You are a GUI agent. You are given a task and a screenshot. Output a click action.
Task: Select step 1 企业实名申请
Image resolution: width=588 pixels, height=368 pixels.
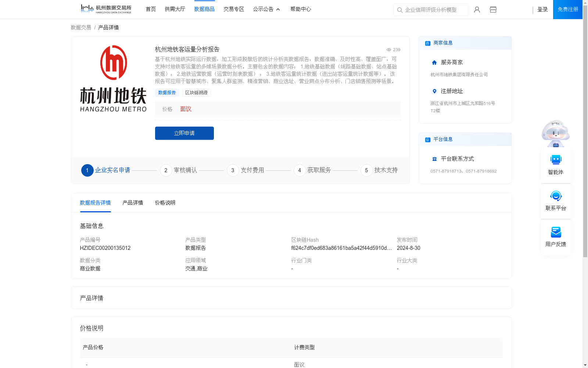pos(106,170)
